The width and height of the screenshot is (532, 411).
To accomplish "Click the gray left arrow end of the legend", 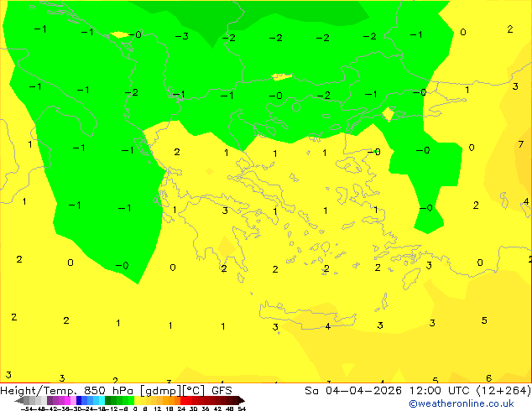I will (x=18, y=400).
